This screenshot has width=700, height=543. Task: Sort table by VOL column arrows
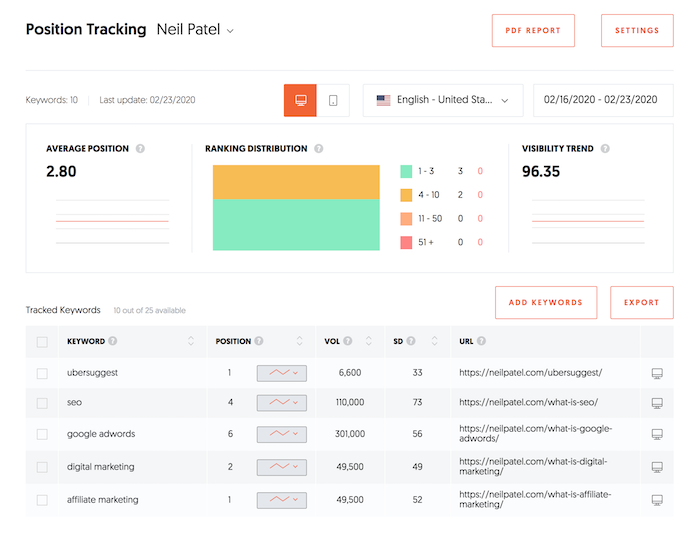click(369, 341)
